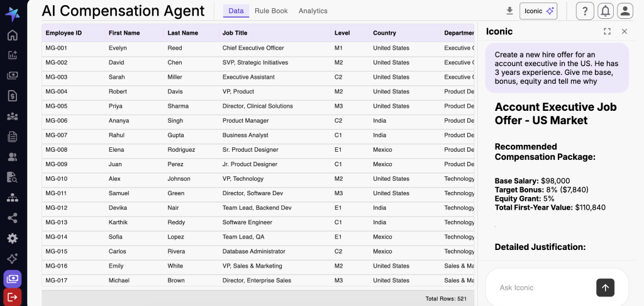Expand the Iconic panel to fullscreen

tap(607, 31)
